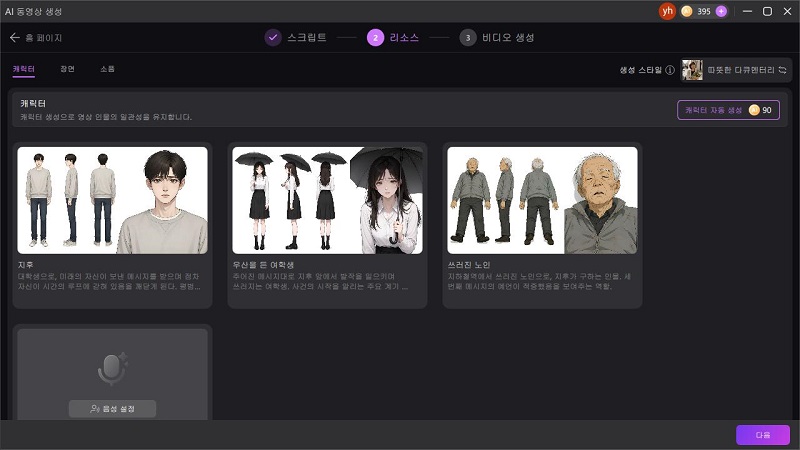800x450 pixels.
Task: Select the 지후 character thumbnail
Action: click(x=112, y=201)
